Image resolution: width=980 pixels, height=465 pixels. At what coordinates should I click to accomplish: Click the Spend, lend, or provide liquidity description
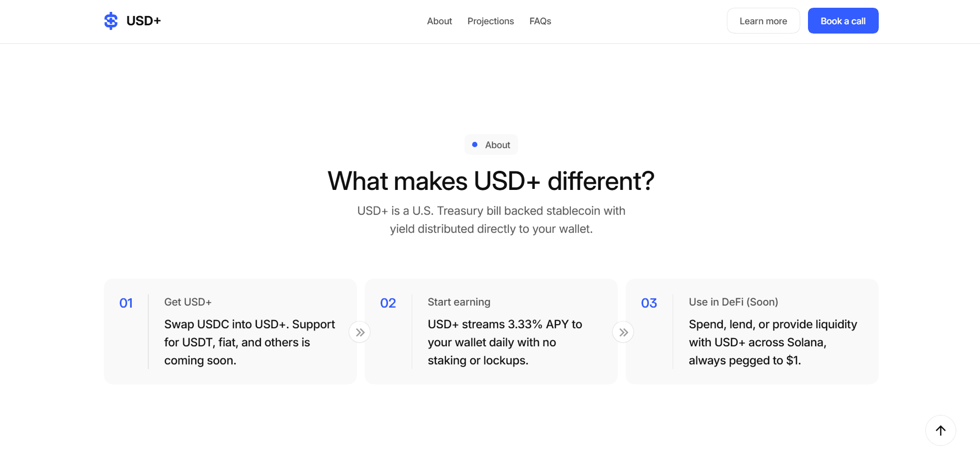[772, 342]
